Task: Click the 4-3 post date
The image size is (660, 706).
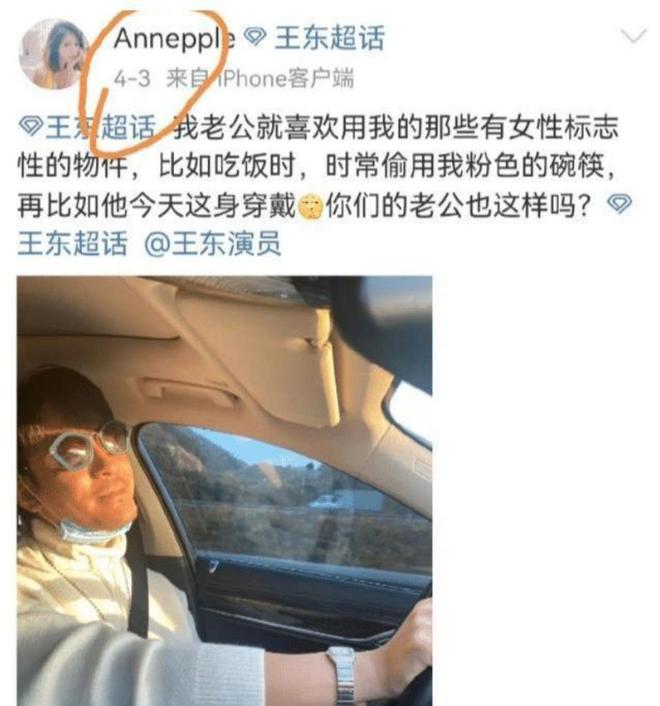Action: point(132,79)
